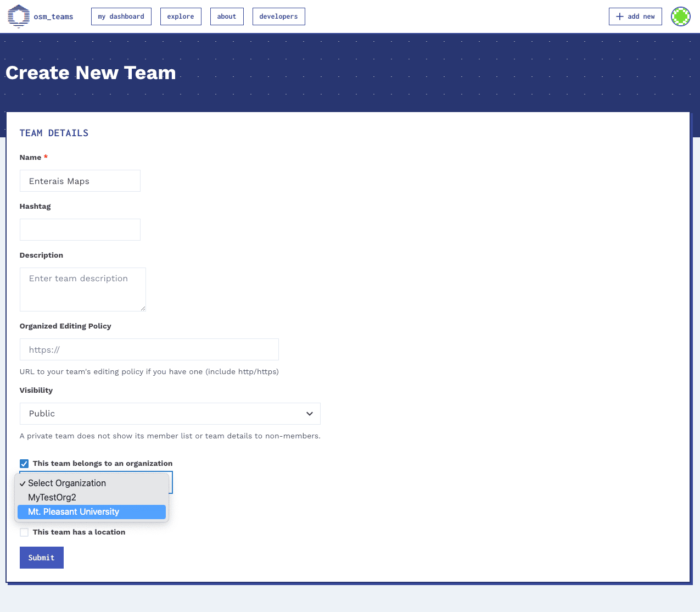700x612 pixels.
Task: Go to the 'about' page
Action: (227, 16)
